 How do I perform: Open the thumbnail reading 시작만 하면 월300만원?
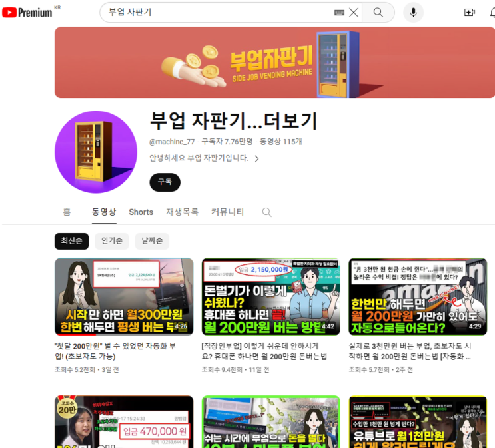coord(124,297)
